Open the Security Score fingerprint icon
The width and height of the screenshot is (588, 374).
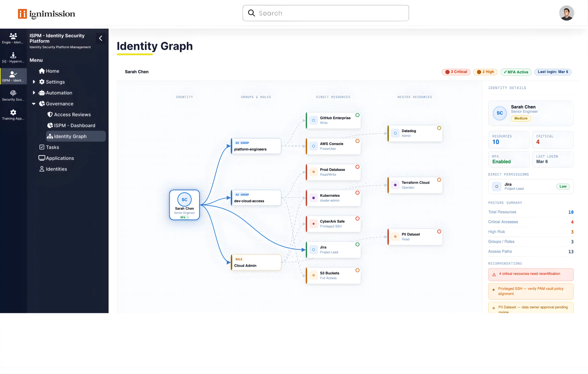point(13,93)
